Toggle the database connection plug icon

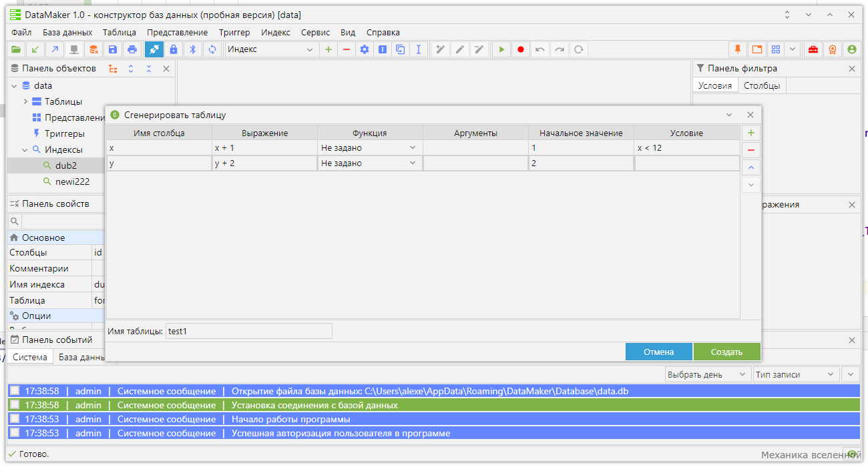[x=154, y=49]
